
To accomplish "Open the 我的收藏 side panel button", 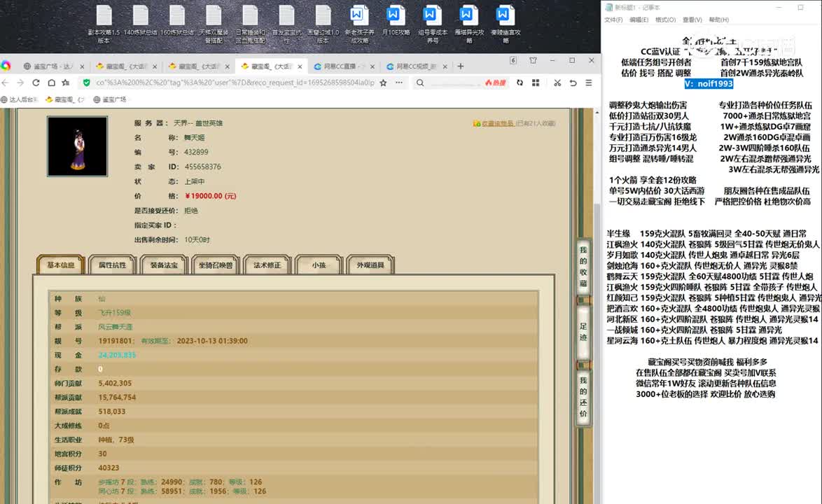I will 583,267.
